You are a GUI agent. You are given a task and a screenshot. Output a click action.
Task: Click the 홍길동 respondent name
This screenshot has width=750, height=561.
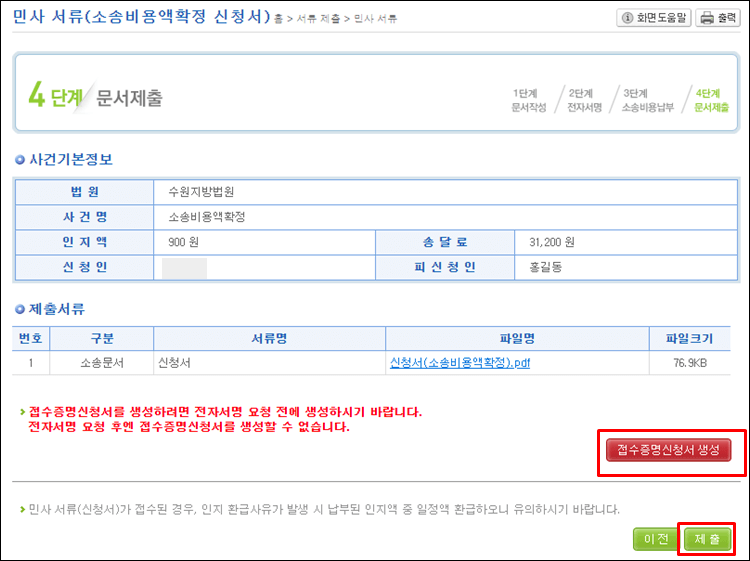(x=545, y=267)
